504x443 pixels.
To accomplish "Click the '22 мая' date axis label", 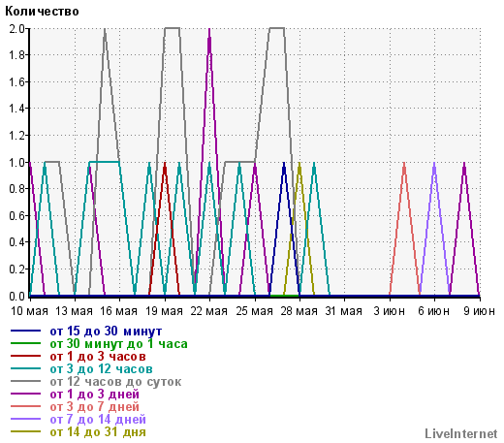I will (x=209, y=311).
